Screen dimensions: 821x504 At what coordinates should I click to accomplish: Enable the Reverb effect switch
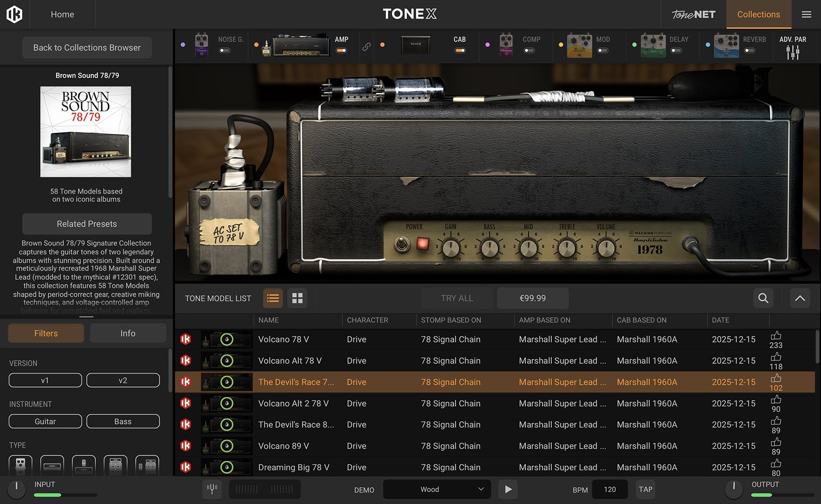749,50
